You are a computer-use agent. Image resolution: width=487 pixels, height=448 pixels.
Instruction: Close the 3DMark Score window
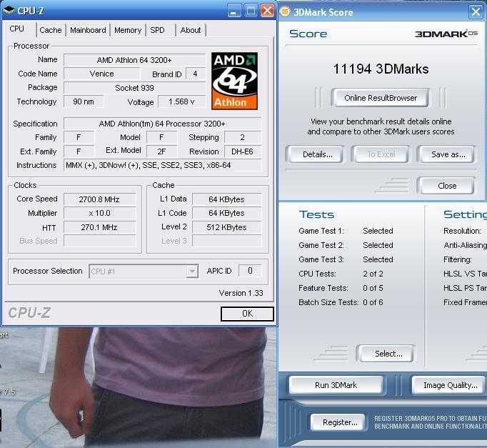[476, 12]
